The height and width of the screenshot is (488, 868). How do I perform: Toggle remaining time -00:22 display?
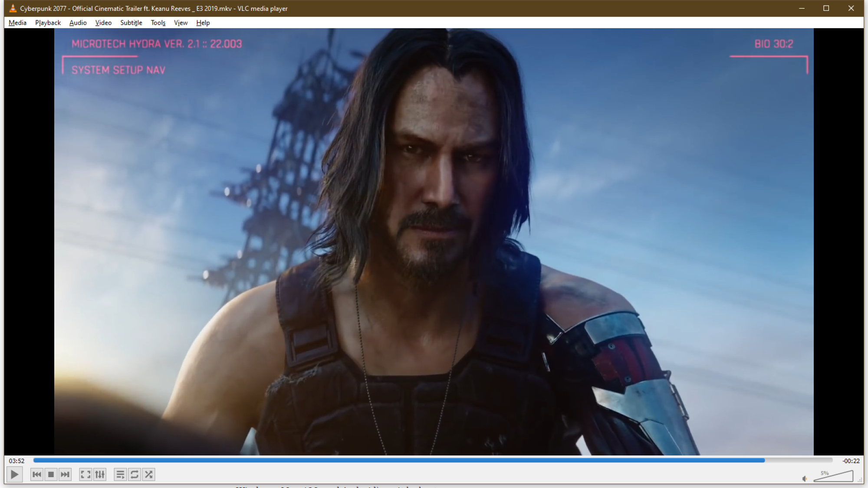(851, 461)
